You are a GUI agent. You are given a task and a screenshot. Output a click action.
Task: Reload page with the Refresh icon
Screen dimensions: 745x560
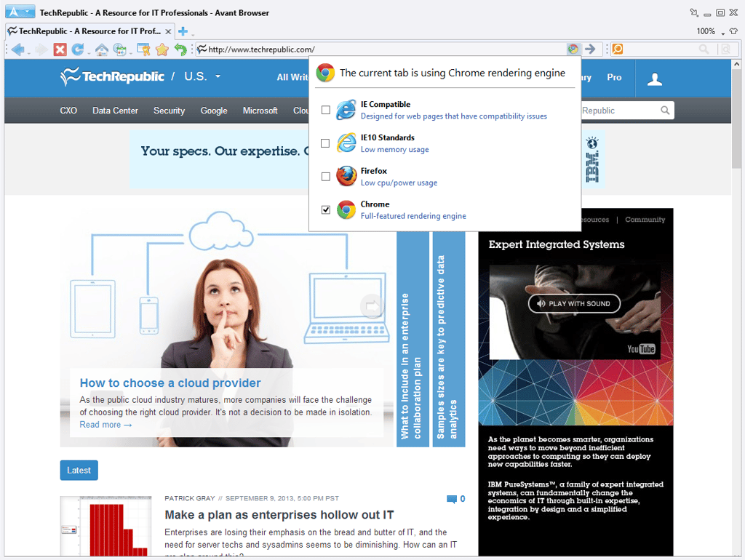[x=77, y=49]
